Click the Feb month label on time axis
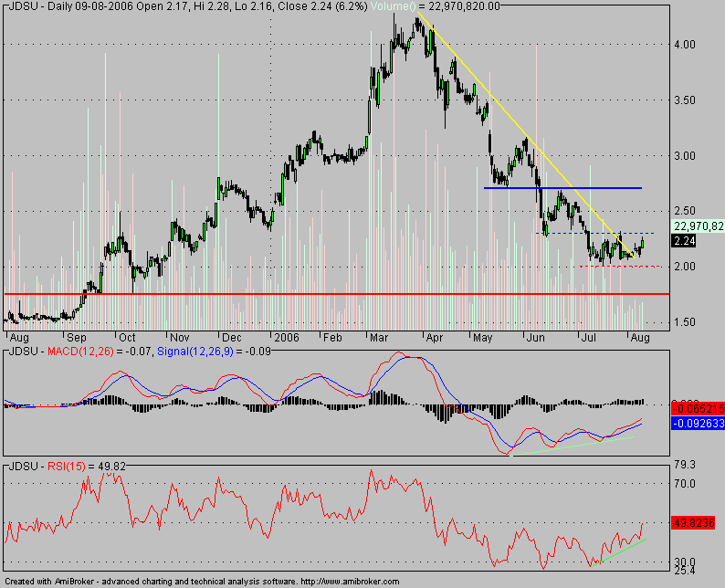 click(332, 338)
